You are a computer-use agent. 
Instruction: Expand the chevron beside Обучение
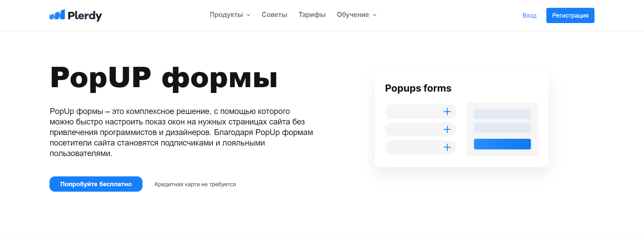click(x=375, y=15)
